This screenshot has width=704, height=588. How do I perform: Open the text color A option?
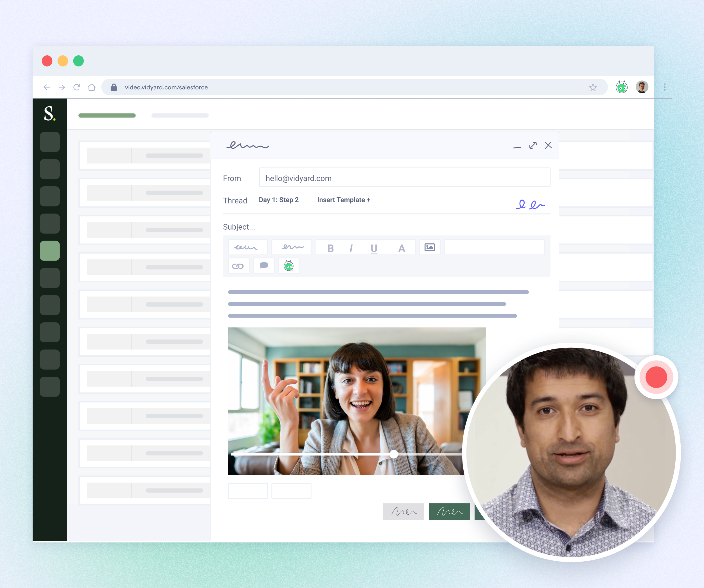pyautogui.click(x=401, y=248)
